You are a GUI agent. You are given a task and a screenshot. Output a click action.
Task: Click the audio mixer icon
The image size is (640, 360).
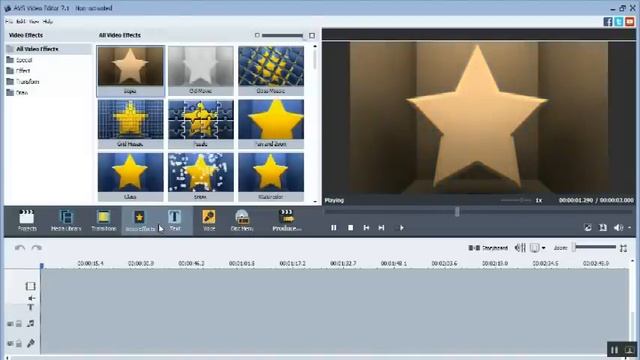tap(520, 248)
